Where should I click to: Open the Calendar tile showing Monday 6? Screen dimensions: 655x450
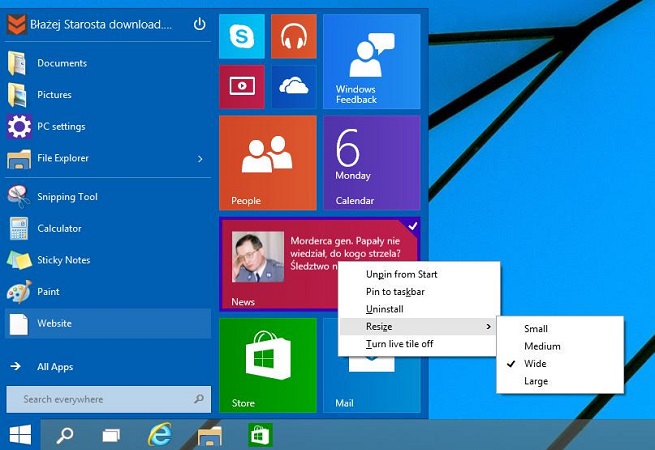point(371,163)
